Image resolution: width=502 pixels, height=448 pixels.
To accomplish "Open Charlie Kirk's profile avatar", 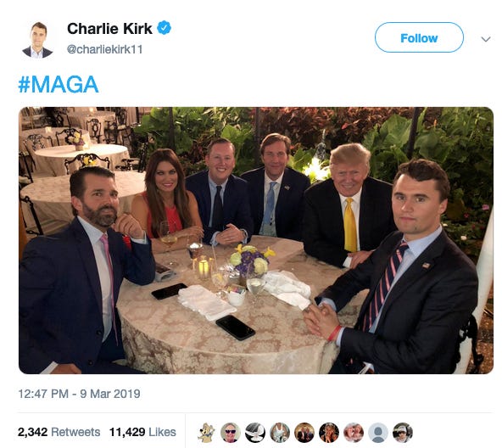I will (37, 39).
